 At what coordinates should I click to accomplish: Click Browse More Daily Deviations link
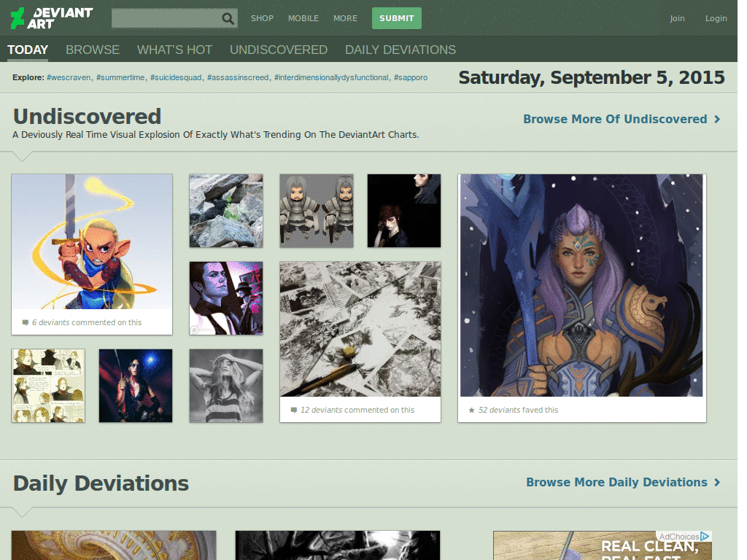(616, 483)
